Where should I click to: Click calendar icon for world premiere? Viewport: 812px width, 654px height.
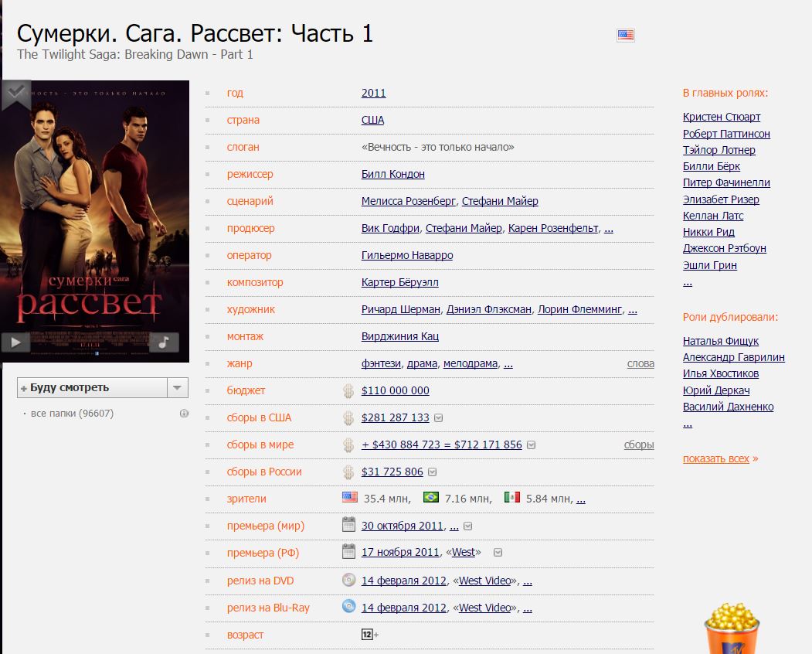(349, 524)
